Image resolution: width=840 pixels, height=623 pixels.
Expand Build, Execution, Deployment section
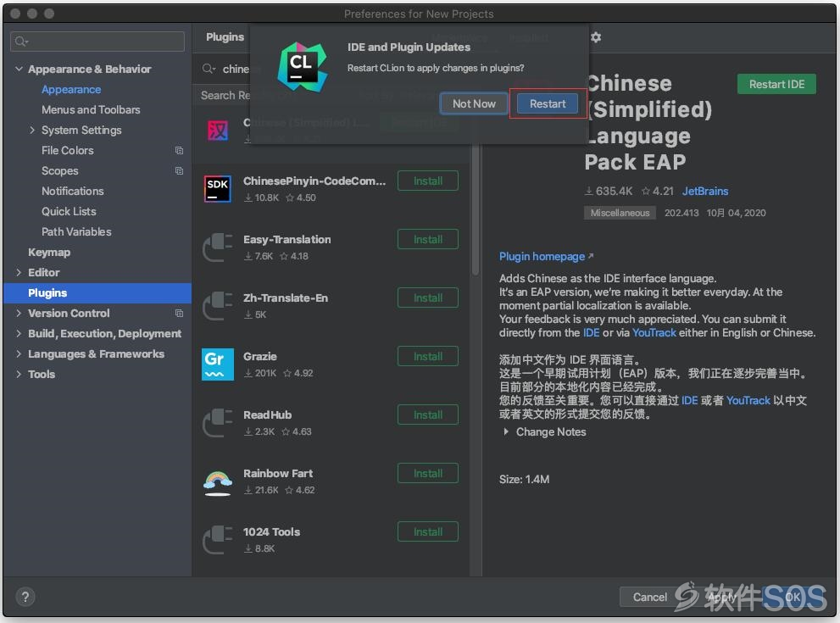(x=19, y=333)
